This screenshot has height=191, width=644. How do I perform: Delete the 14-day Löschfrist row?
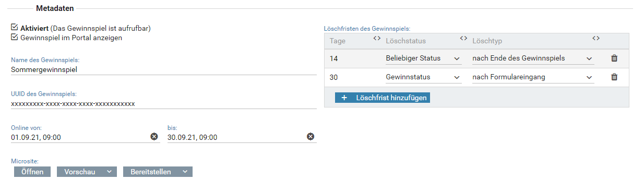click(614, 58)
